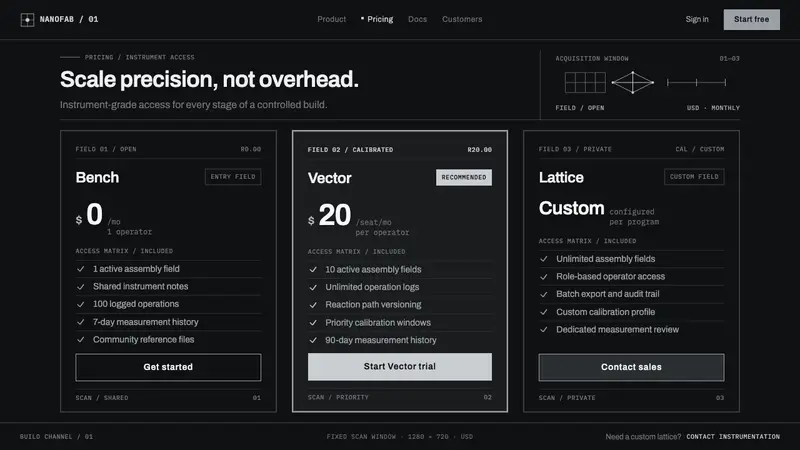This screenshot has height=450, width=800.
Task: Click the Entry Field badge
Action: click(233, 177)
